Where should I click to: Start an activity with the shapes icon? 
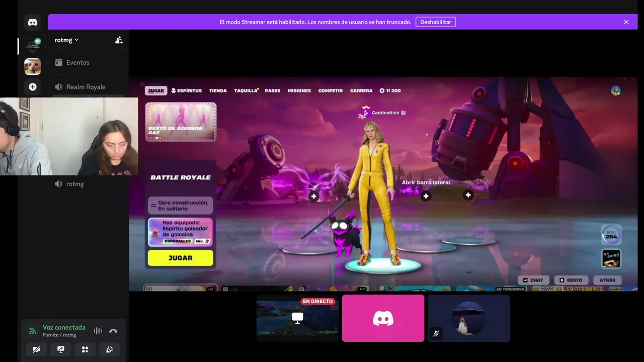coord(85,349)
